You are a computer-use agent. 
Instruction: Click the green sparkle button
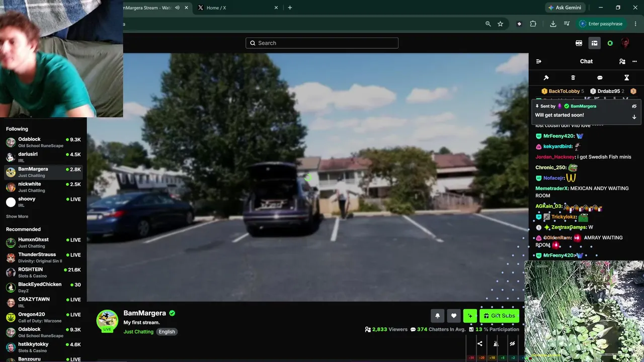470,316
